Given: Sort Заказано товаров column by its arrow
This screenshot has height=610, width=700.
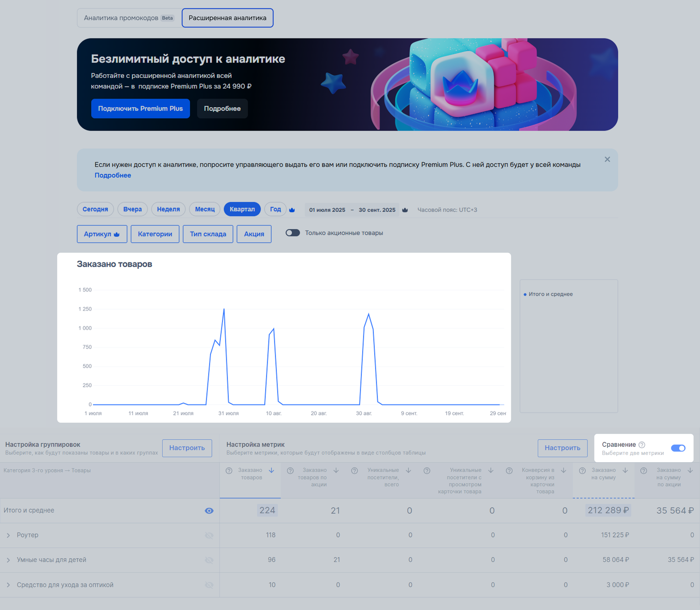Looking at the screenshot, I should point(271,471).
